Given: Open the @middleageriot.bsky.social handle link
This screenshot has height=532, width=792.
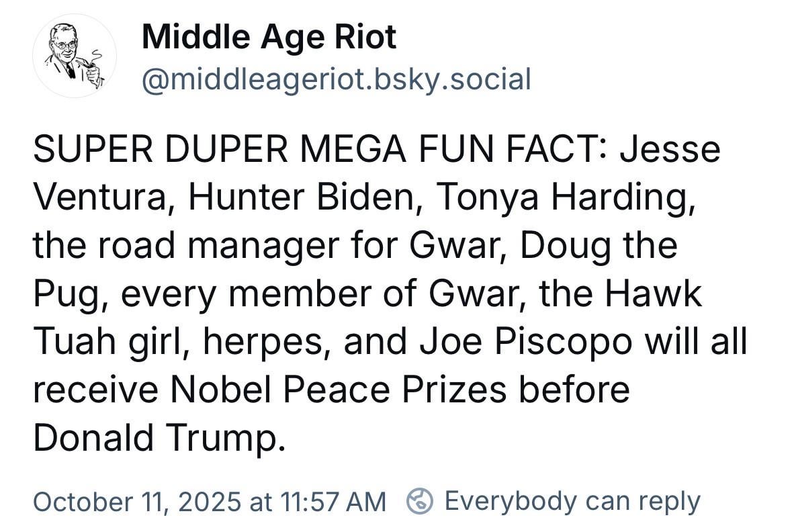Looking at the screenshot, I should 336,79.
